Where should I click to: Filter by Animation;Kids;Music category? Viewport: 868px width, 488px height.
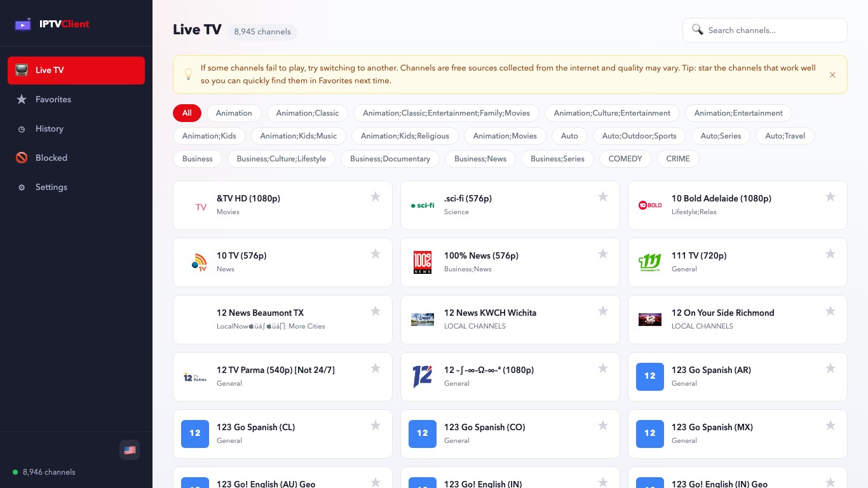point(299,136)
